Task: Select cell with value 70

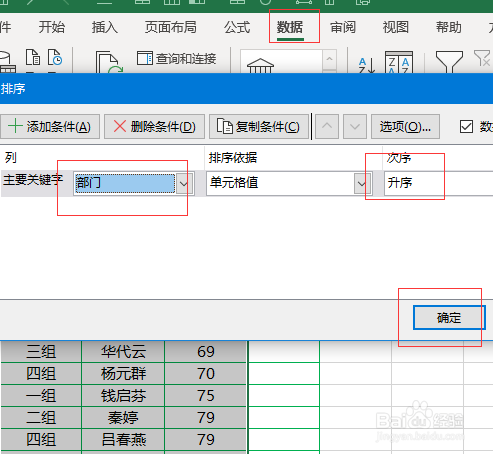Action: (x=206, y=374)
